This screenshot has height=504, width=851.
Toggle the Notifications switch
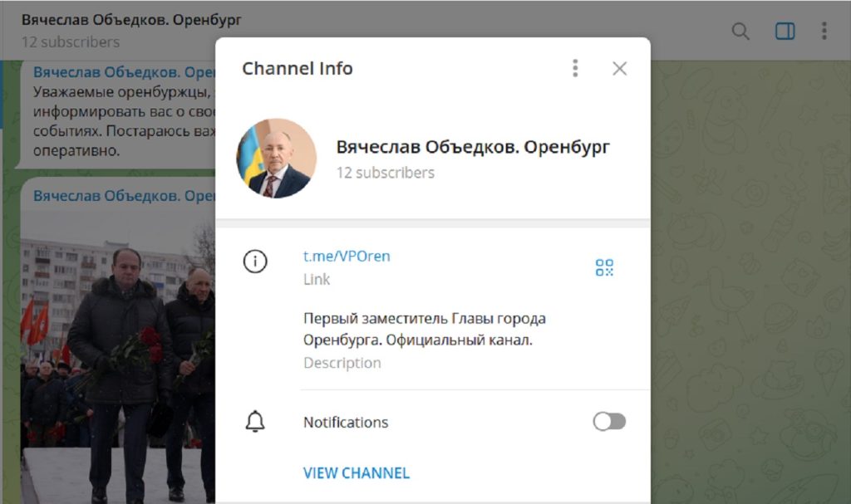608,422
